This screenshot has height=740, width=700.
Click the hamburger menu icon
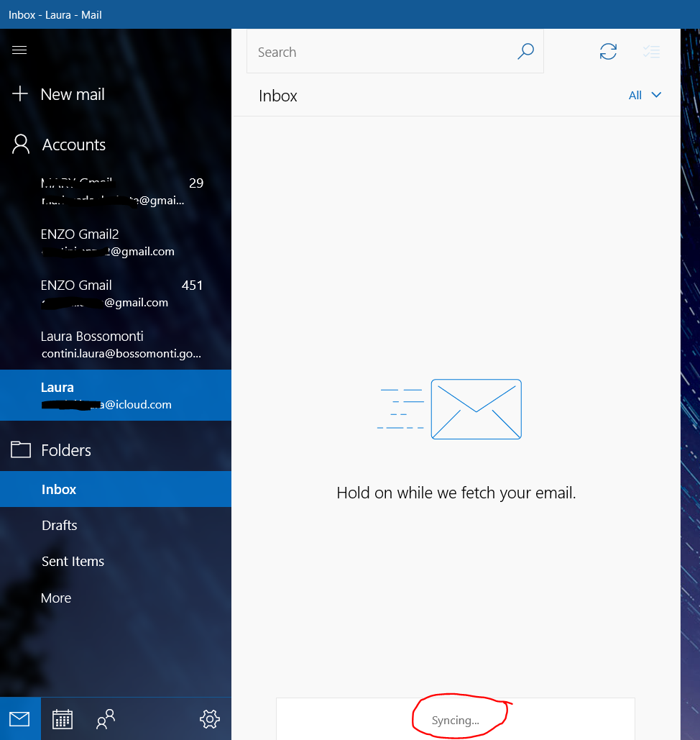click(19, 50)
